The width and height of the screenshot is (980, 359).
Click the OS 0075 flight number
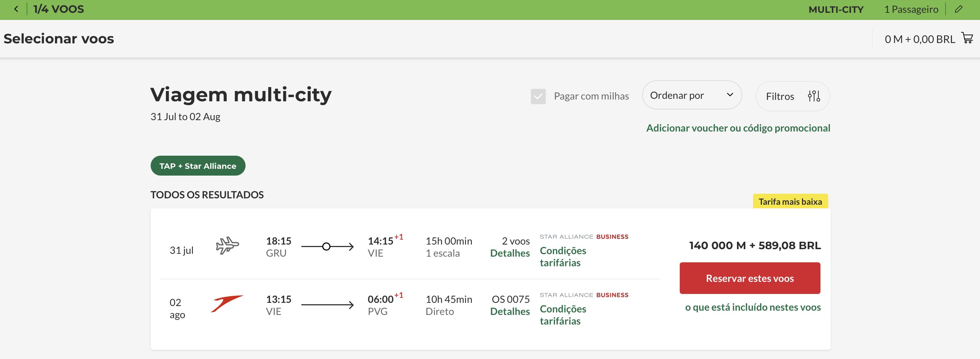point(511,299)
